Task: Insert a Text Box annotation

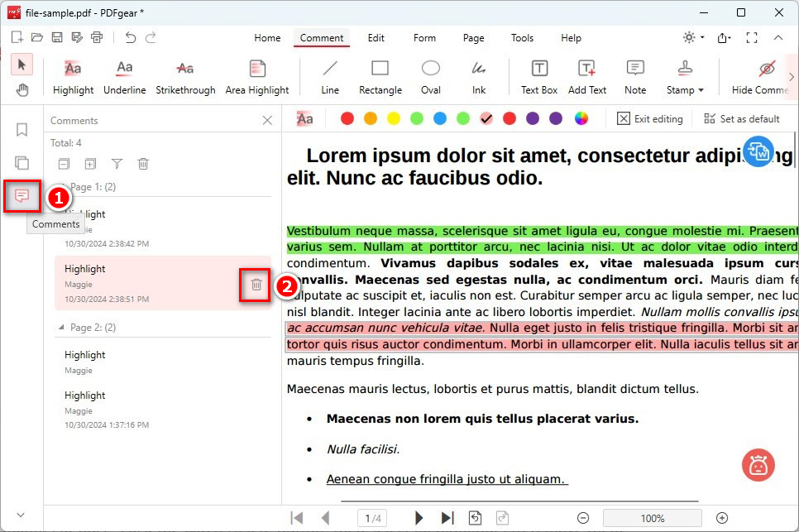Action: click(538, 74)
